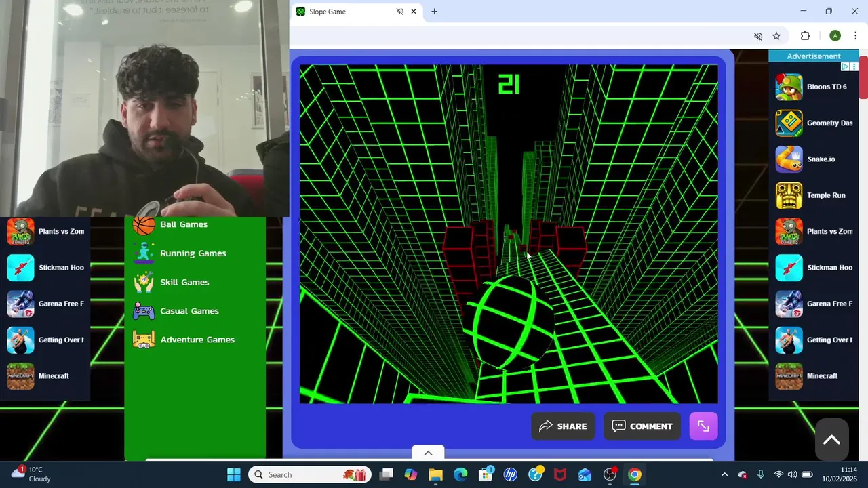
Task: Click the Running Games runner icon
Action: click(x=144, y=253)
